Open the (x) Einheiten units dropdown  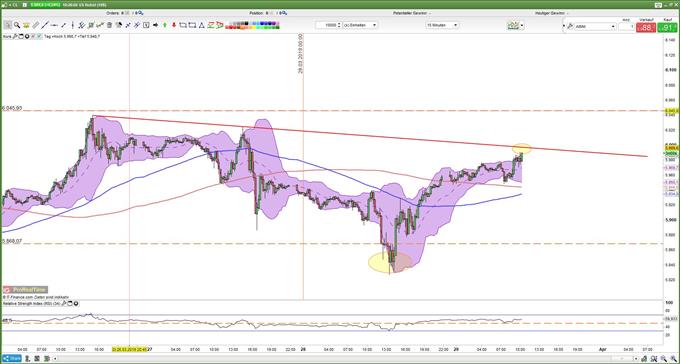(360, 25)
